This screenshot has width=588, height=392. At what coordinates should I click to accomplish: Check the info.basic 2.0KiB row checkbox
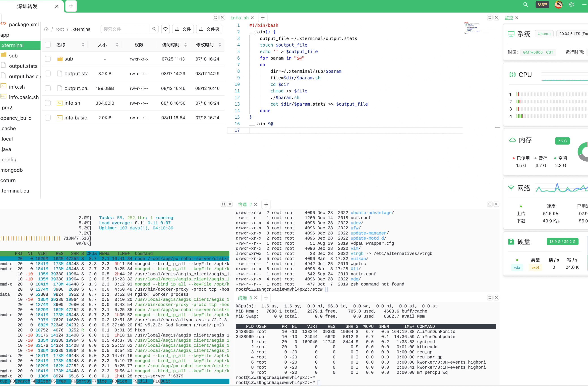pos(48,117)
